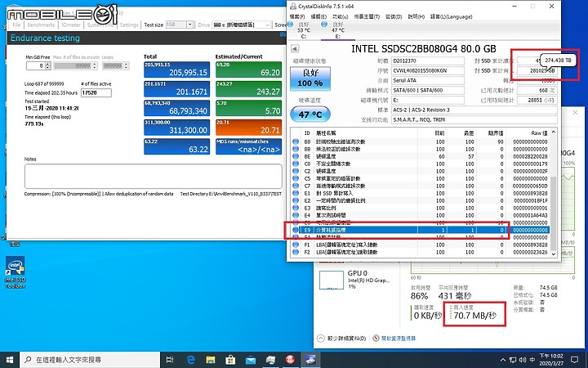Click inside the Notes text box
This screenshot has height=368, width=588.
(153, 176)
